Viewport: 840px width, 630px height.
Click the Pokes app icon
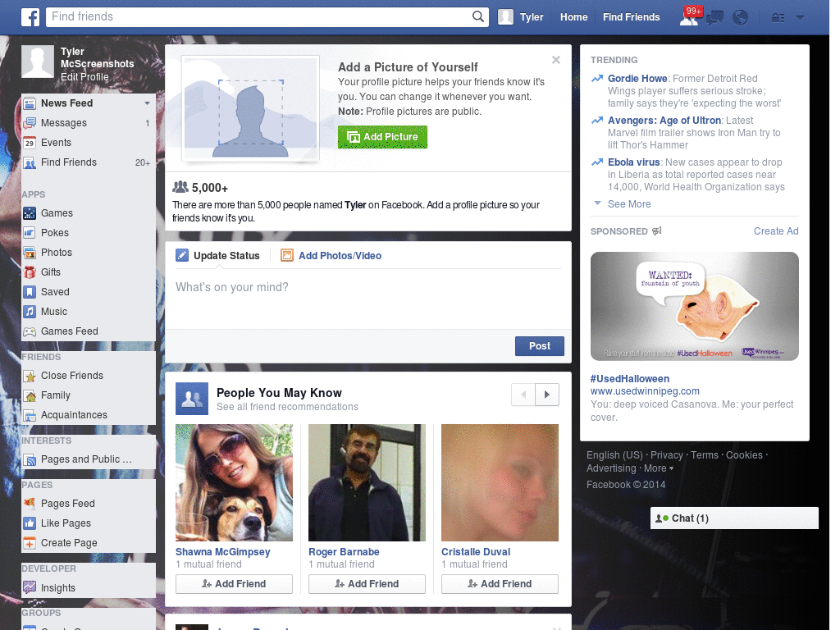pos(30,233)
